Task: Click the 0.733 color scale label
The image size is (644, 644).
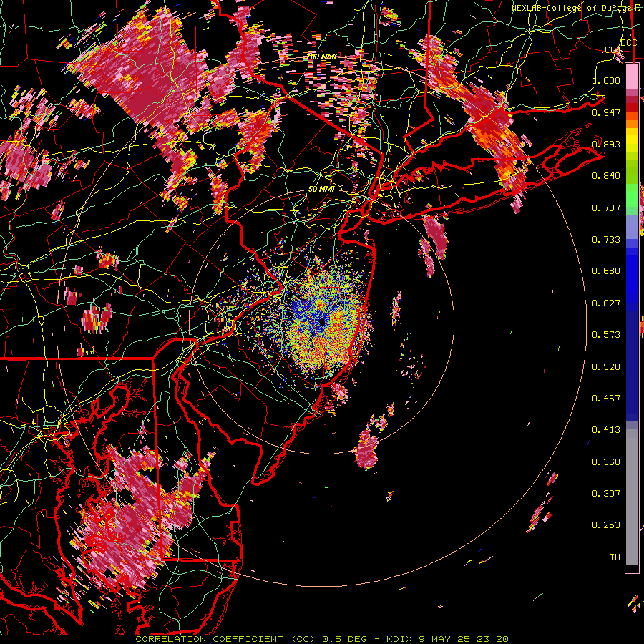Action: point(606,240)
